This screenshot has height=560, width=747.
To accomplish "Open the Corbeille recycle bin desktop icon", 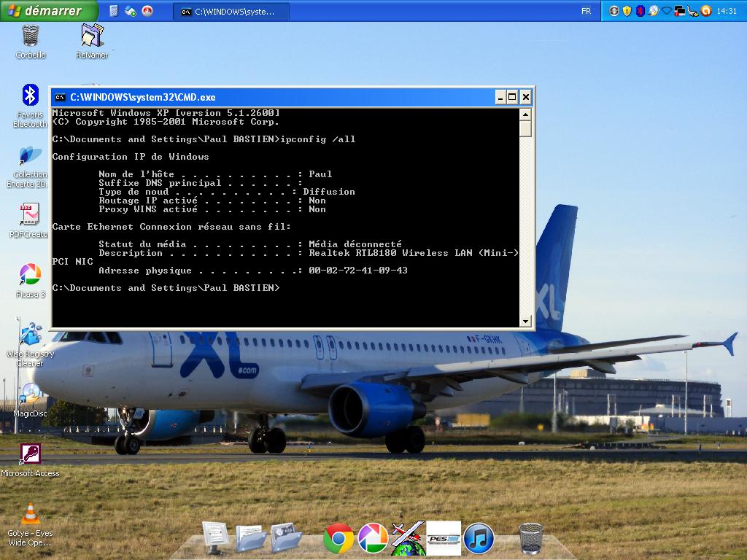I will click(31, 41).
